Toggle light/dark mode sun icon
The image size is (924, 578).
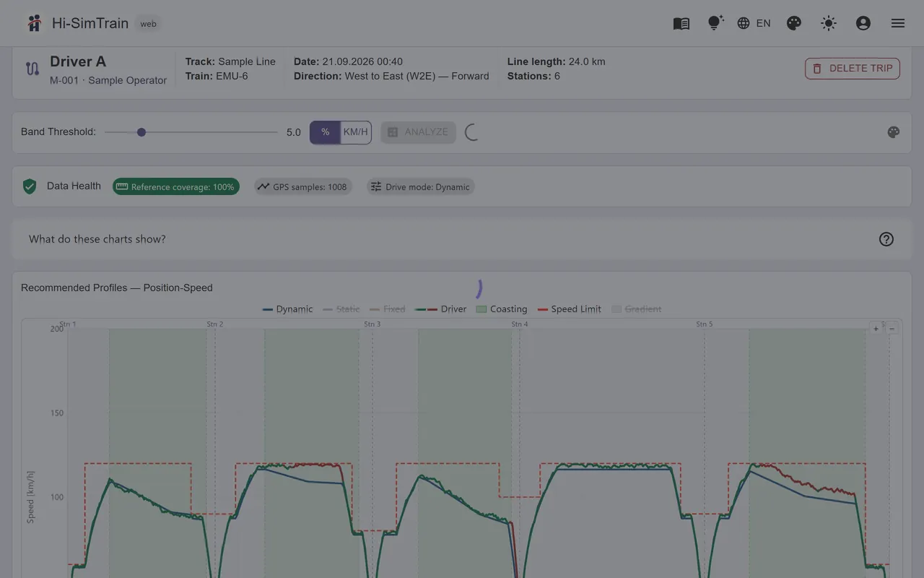click(x=829, y=23)
